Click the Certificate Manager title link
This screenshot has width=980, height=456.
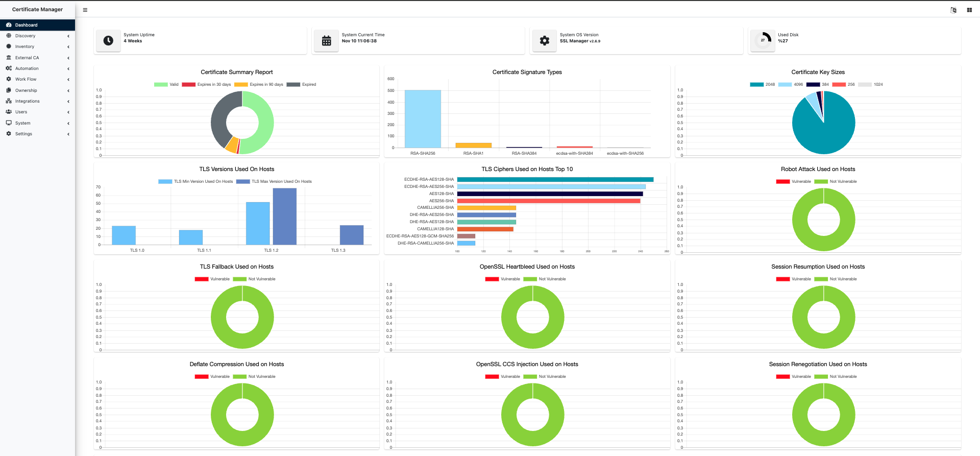pos(37,9)
